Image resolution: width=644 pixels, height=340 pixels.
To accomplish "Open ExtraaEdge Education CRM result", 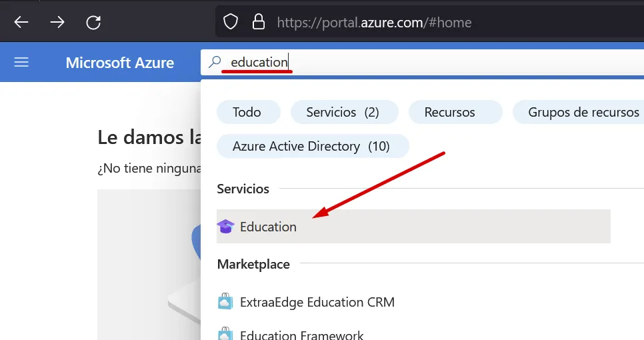I will (317, 302).
